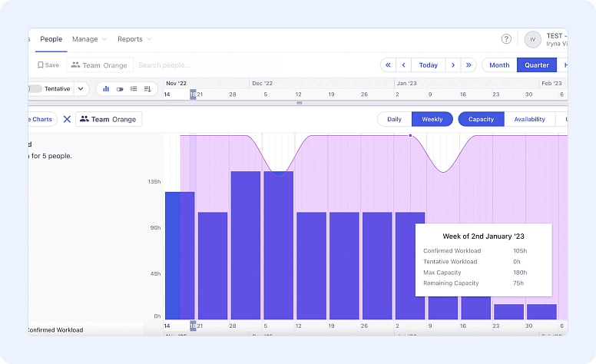Click the list view icon in toolbar
596x364 pixels.
tap(134, 89)
